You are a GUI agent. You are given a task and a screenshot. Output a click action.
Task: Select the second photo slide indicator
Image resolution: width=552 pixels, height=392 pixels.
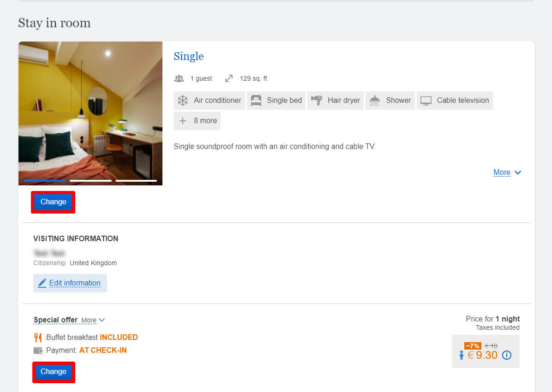pos(90,181)
